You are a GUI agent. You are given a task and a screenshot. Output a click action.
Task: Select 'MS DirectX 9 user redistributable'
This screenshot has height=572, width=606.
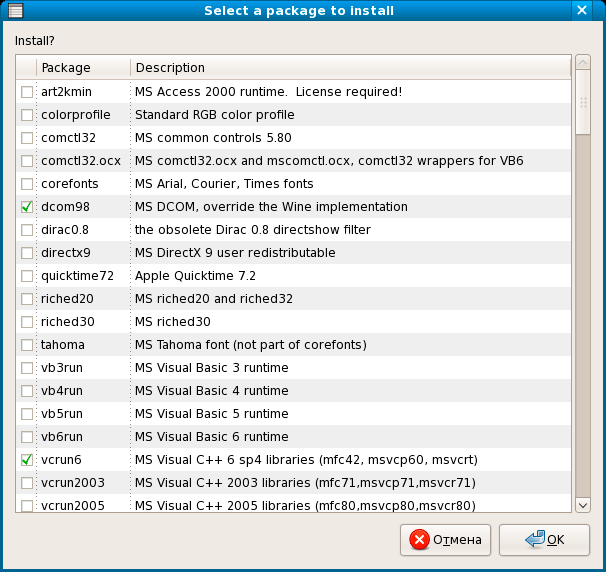point(235,253)
